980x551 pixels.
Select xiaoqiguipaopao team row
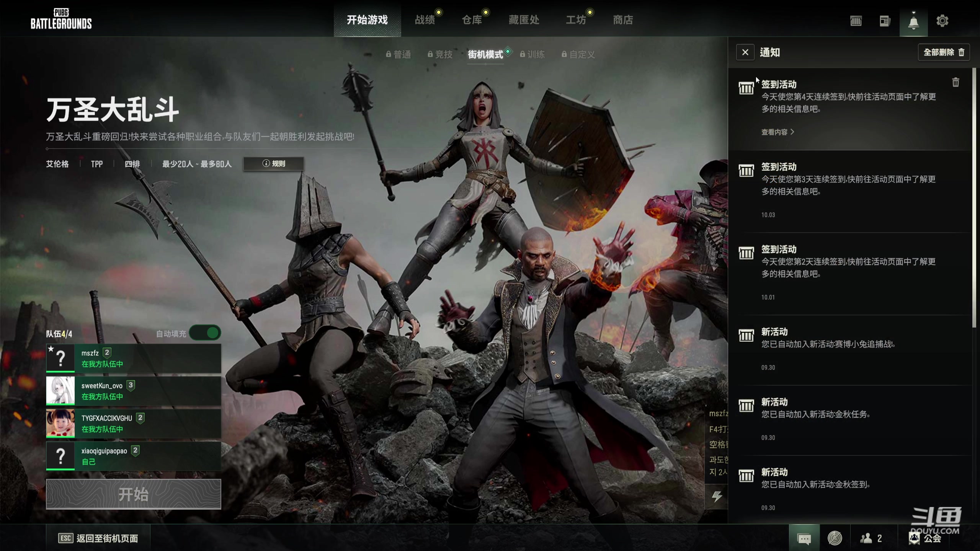click(134, 456)
